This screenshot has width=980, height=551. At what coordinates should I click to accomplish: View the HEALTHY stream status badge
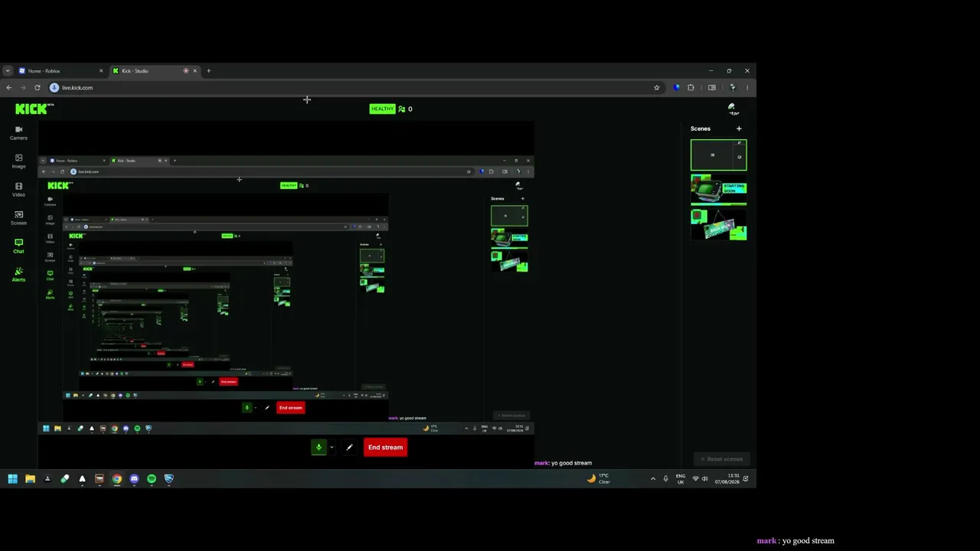tap(382, 109)
